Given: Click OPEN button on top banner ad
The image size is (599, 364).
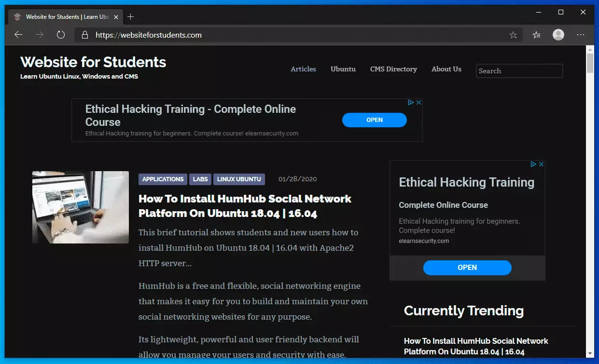Looking at the screenshot, I should coord(375,120).
